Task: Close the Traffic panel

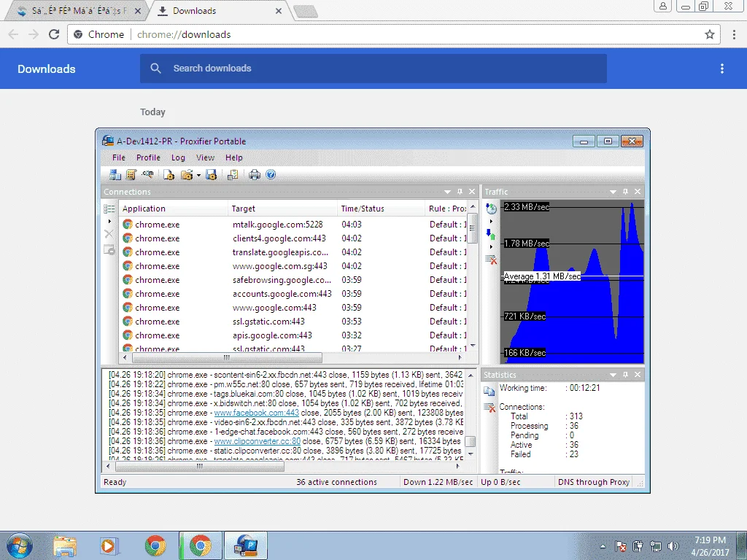Action: coord(638,192)
